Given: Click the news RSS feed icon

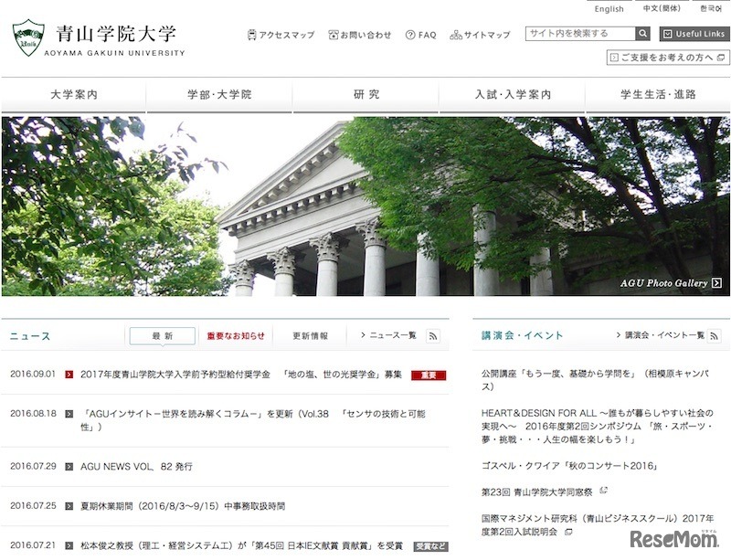Looking at the screenshot, I should pos(433,335).
